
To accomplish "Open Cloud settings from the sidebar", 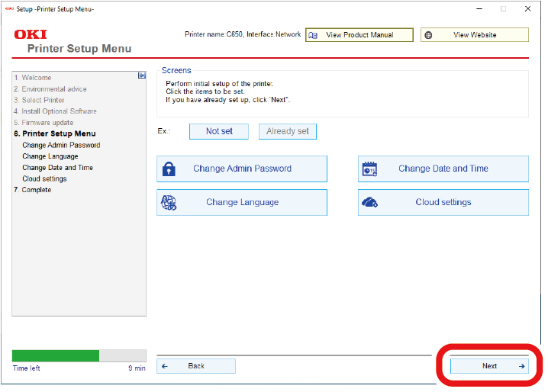I will (x=44, y=178).
